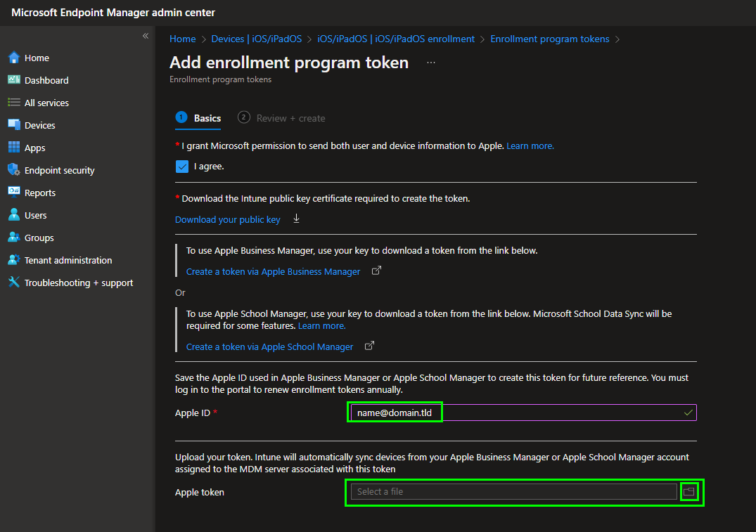
Task: Open Apps using the grid icon
Action: coord(13,148)
